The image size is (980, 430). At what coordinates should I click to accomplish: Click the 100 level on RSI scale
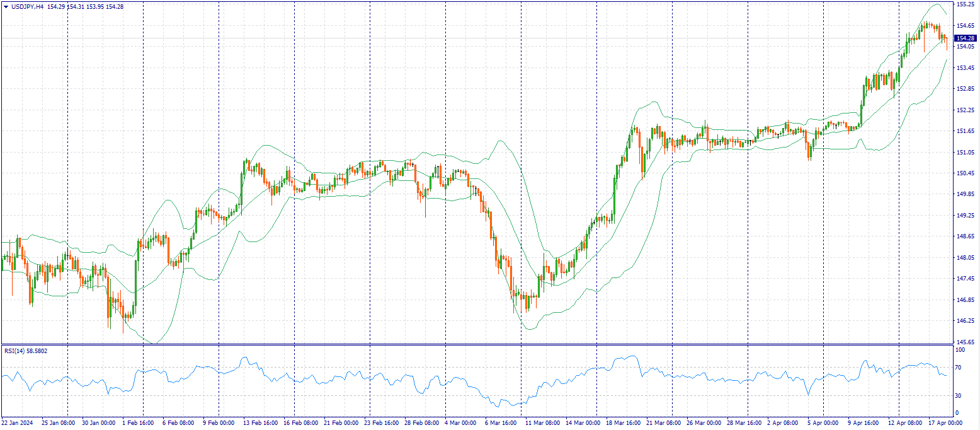pyautogui.click(x=960, y=349)
